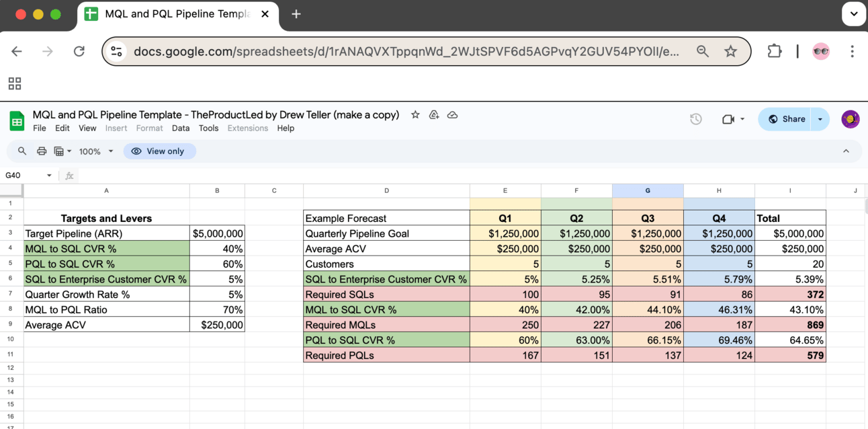Select row 7 header

click(11, 295)
